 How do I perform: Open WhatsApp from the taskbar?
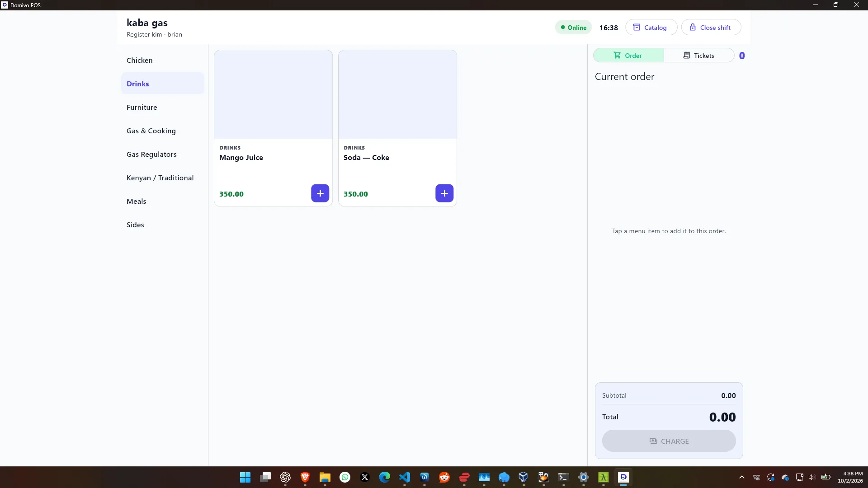click(345, 477)
